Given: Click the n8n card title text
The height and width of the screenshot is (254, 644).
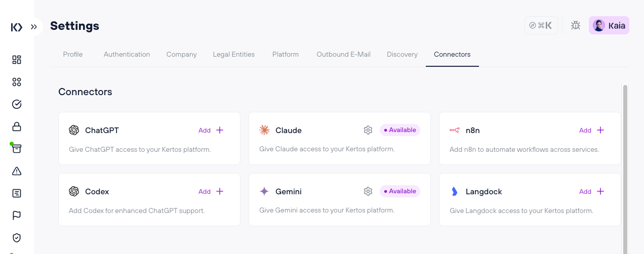Looking at the screenshot, I should [472, 130].
